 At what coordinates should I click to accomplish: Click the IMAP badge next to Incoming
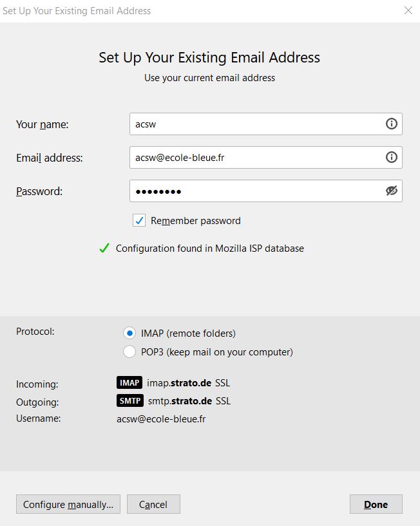coord(129,383)
